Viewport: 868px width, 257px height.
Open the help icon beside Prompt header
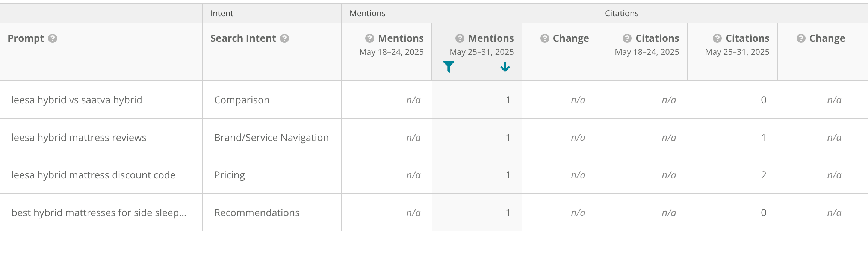coord(53,38)
